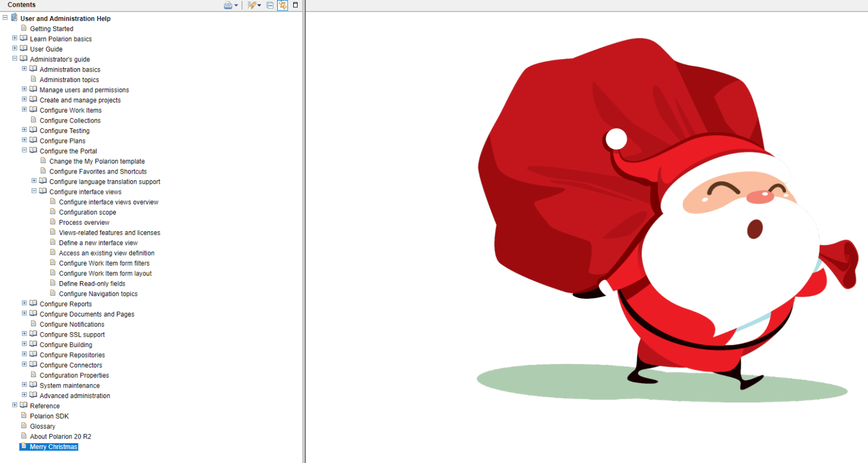Click page icon beside Polarion SDK

(x=24, y=415)
